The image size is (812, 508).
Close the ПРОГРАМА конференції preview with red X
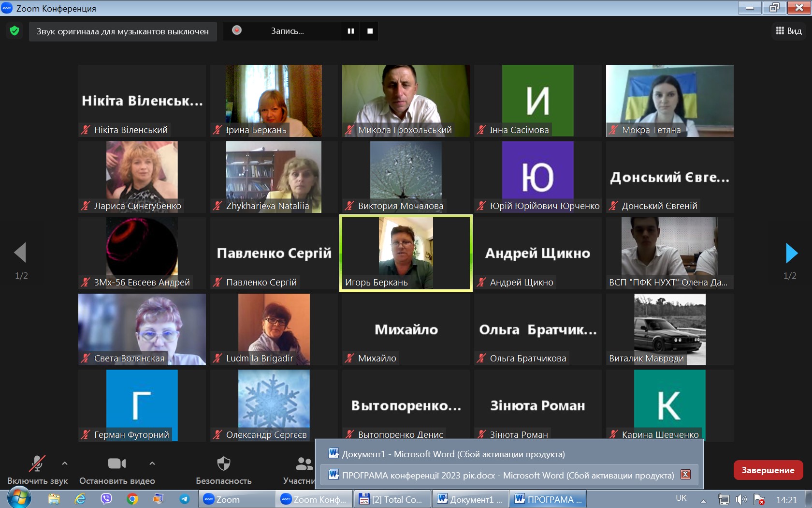click(685, 475)
